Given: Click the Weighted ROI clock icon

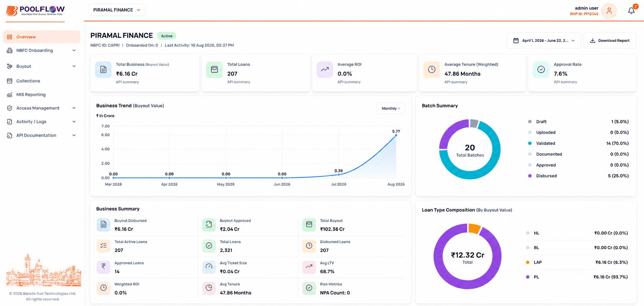Looking at the screenshot, I should coord(103,288).
